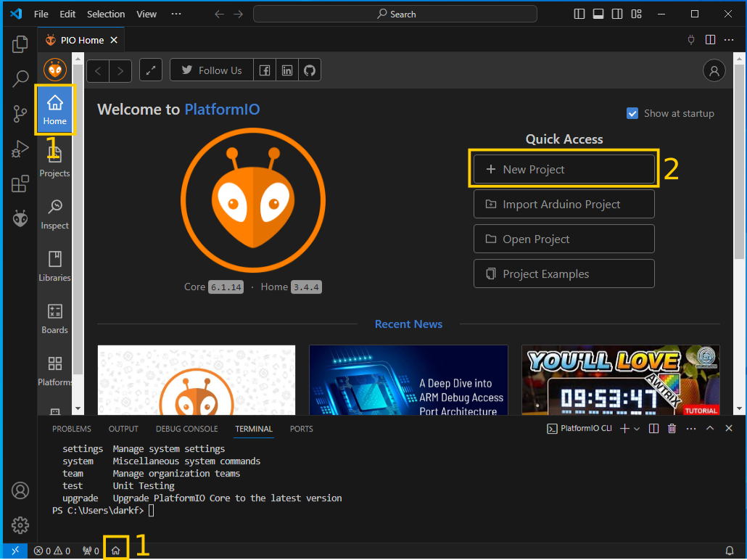Screen dimensions: 747x560
Task: Open PIO account profile icon
Action: coord(714,70)
